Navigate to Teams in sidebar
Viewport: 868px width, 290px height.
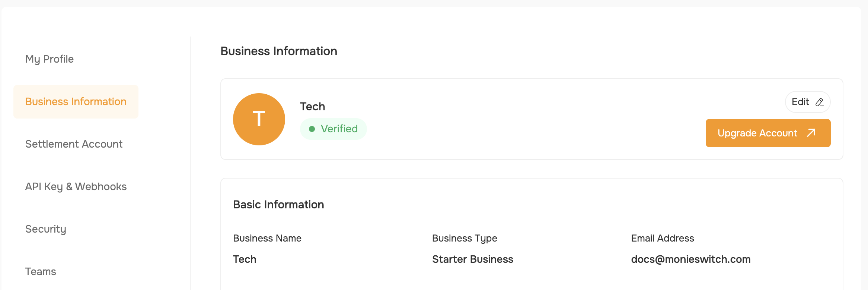click(41, 271)
